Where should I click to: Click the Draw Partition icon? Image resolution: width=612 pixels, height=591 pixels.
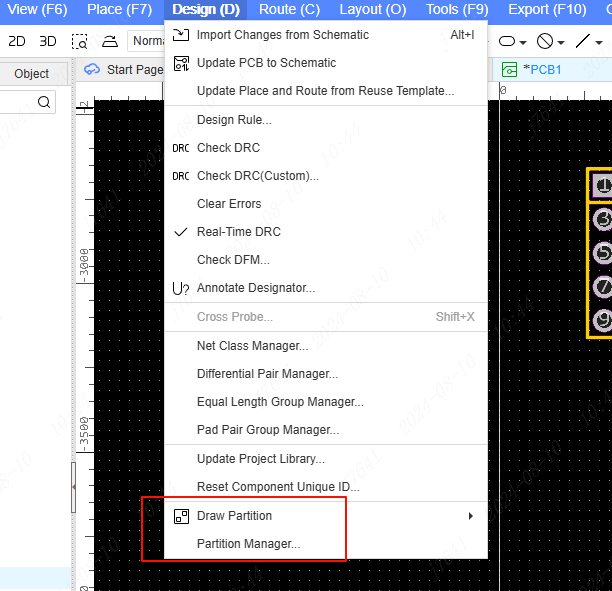[181, 516]
